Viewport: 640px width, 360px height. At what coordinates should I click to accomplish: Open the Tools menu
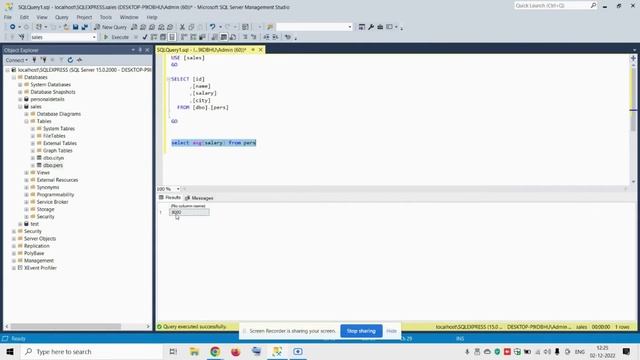tap(106, 17)
